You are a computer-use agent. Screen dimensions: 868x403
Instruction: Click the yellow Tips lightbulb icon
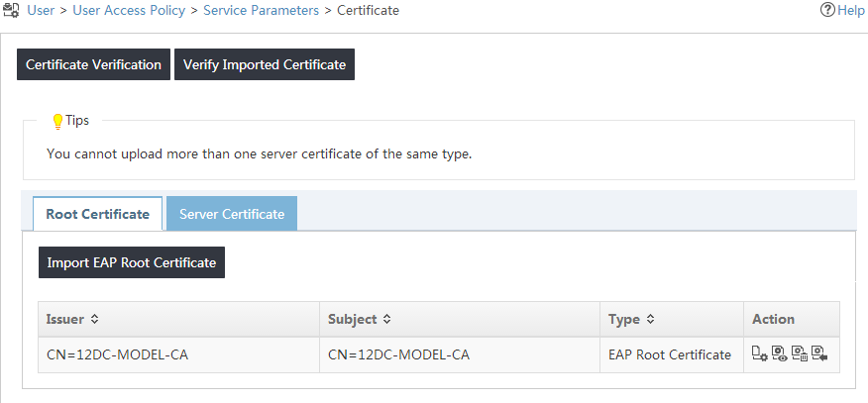point(57,122)
